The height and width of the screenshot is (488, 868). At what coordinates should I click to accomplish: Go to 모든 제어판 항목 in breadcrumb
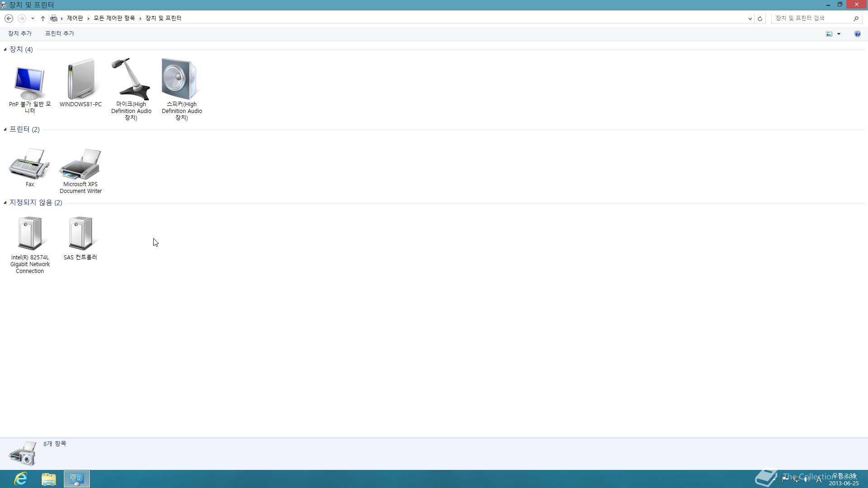(x=114, y=18)
